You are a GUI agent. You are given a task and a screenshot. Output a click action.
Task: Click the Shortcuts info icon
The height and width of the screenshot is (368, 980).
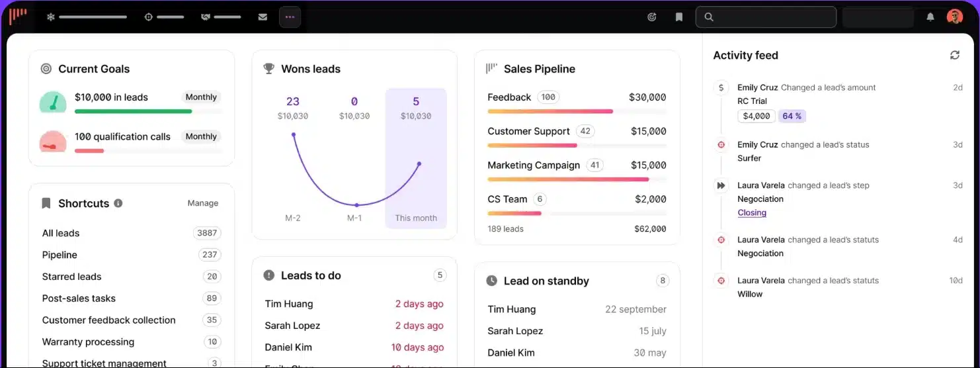click(118, 203)
